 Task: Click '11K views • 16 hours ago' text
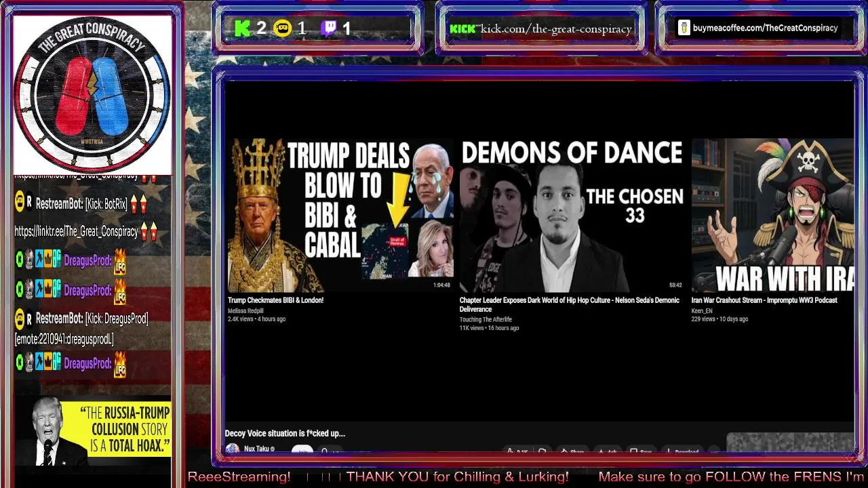click(489, 328)
